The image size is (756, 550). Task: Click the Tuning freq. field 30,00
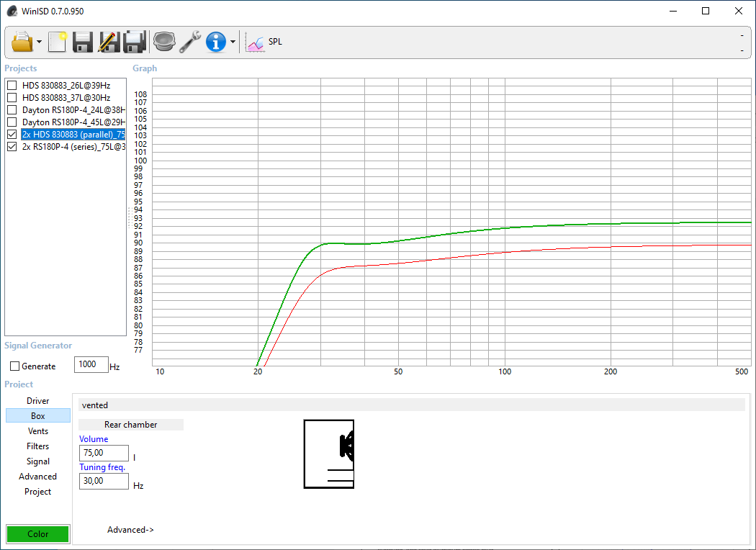click(x=104, y=481)
